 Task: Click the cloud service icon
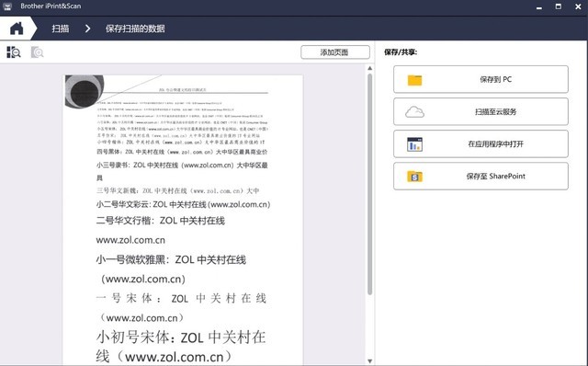pos(414,112)
